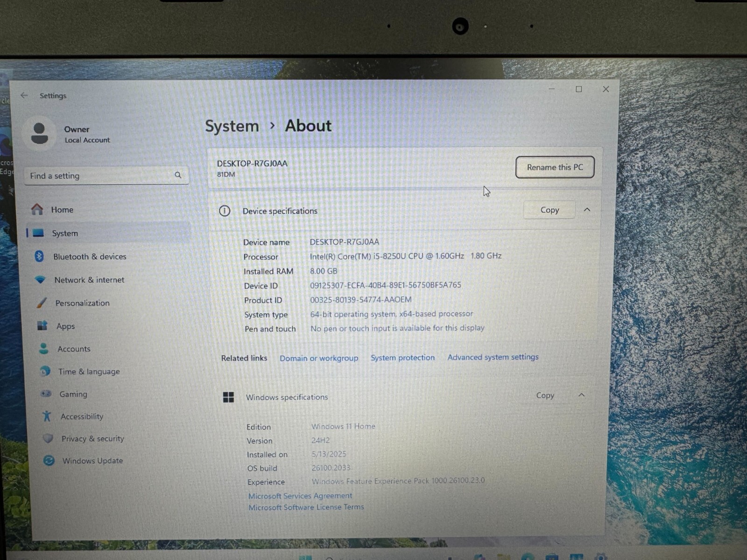Open Advanced system settings link
The width and height of the screenshot is (747, 560).
pyautogui.click(x=493, y=357)
